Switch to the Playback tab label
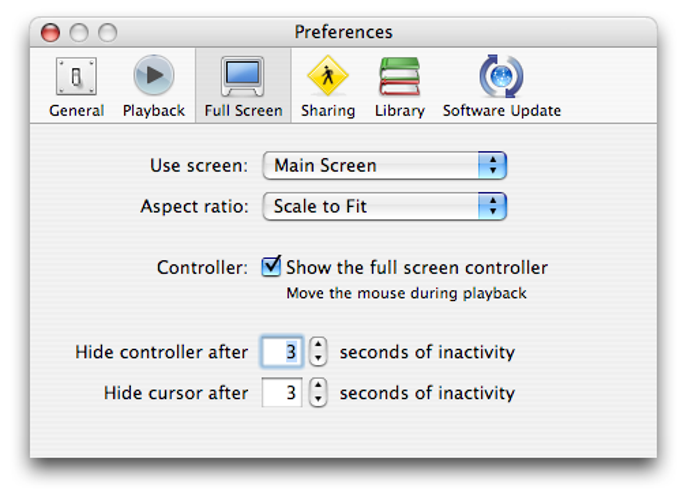Viewport: 680px width, 500px height. (153, 111)
